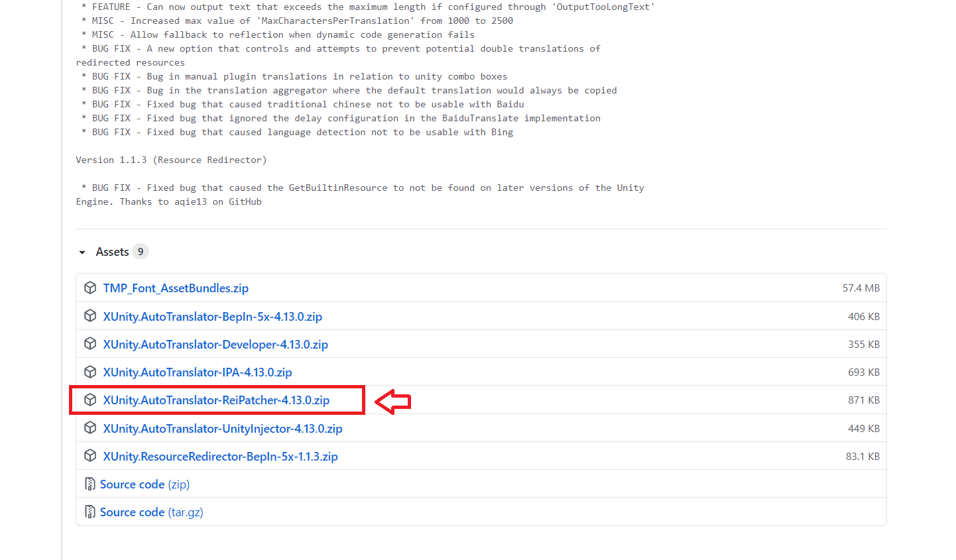Click the 406 KB file size
Viewport: 956px width, 560px height.
[x=864, y=317]
